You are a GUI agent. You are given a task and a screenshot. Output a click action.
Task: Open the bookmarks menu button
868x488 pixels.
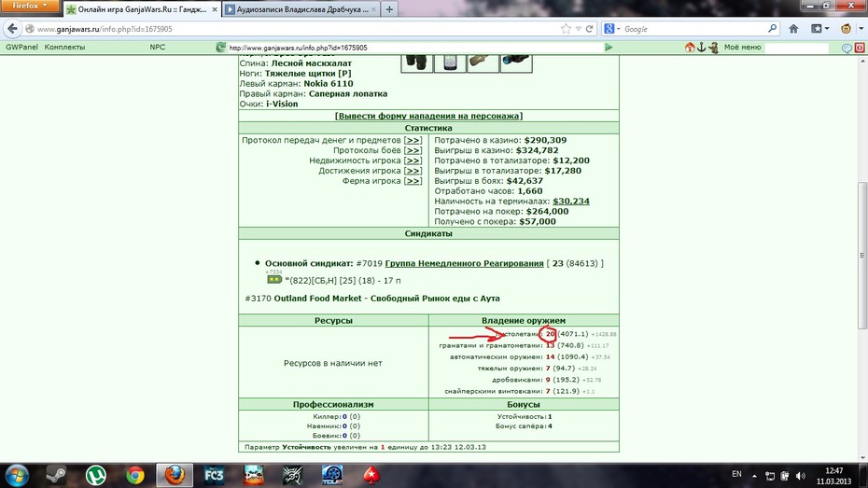point(819,29)
